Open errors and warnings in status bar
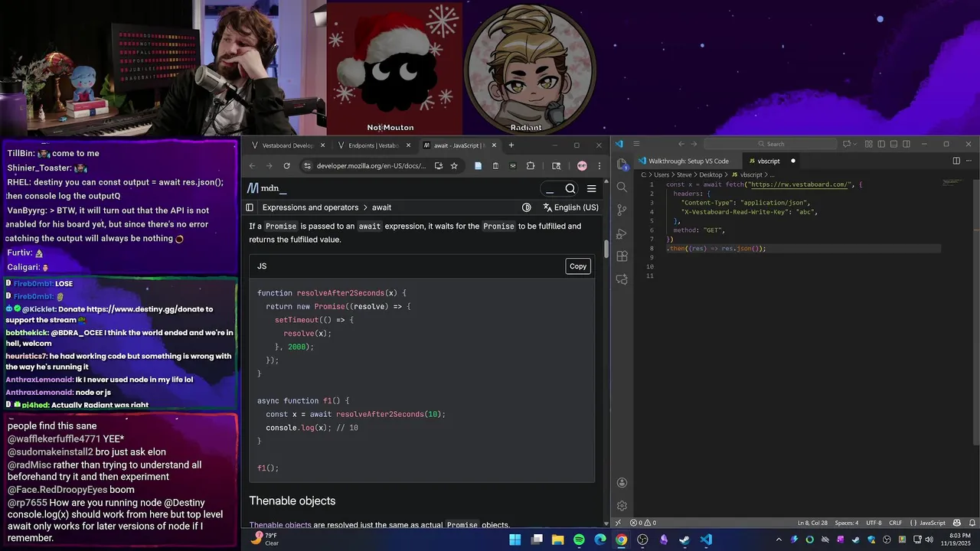 pos(643,523)
